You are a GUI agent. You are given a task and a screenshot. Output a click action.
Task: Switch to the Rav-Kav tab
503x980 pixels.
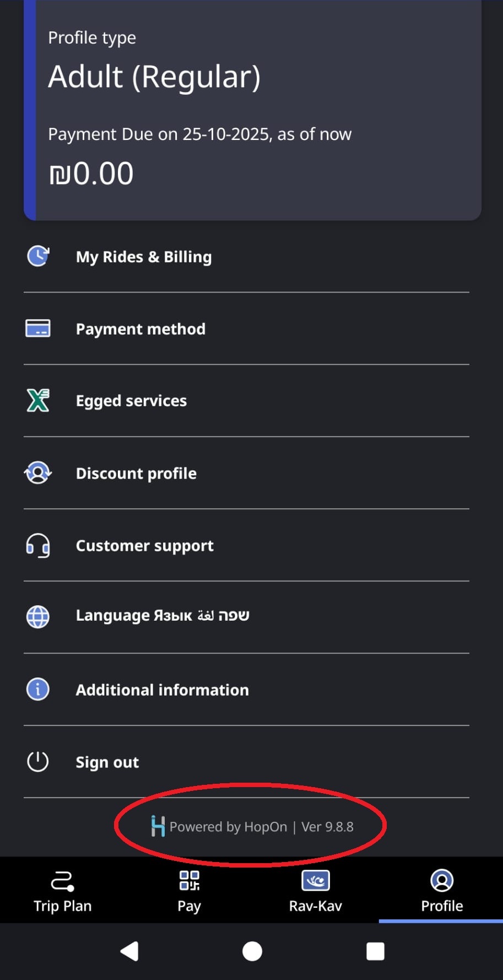click(x=315, y=890)
